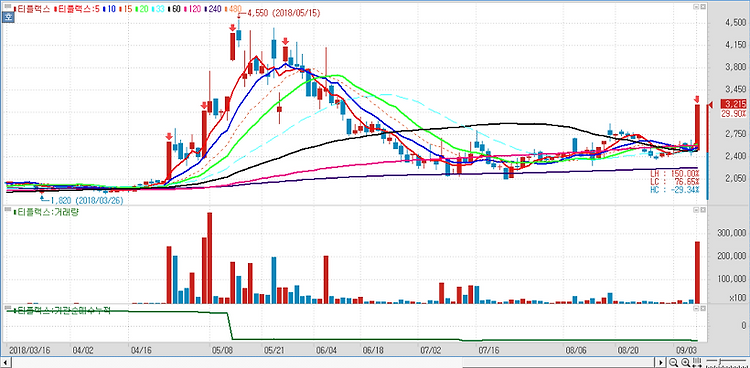
Task: Click the 06/18 date axis label
Action: tap(374, 350)
